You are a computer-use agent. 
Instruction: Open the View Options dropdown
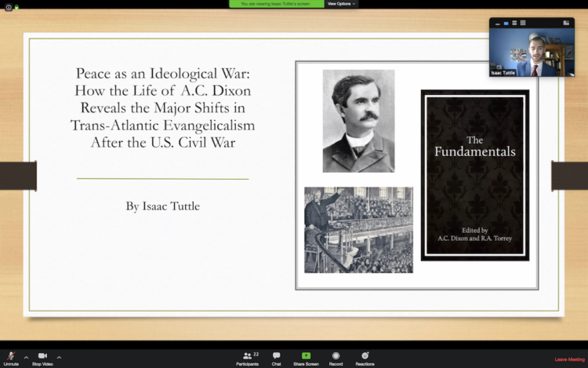342,4
